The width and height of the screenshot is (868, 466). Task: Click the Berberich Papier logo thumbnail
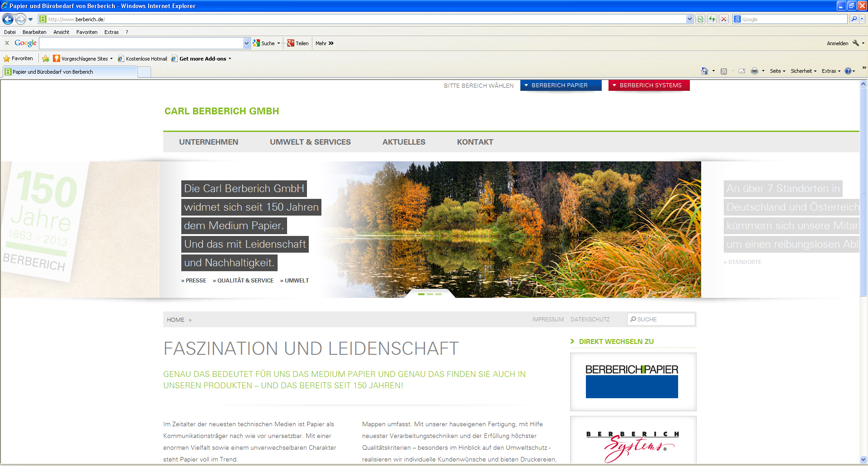633,381
